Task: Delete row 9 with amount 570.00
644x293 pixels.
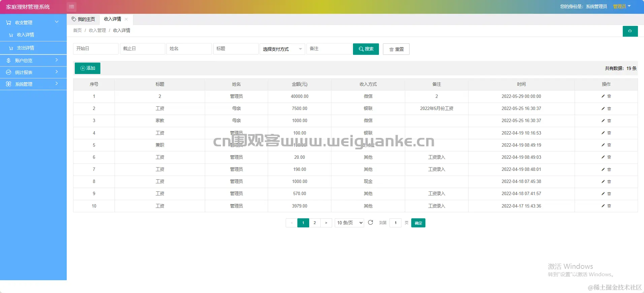Action: (609, 193)
